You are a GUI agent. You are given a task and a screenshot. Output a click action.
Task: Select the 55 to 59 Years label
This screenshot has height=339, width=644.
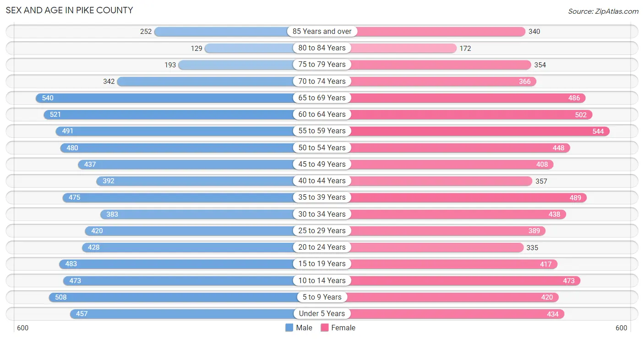tap(322, 131)
